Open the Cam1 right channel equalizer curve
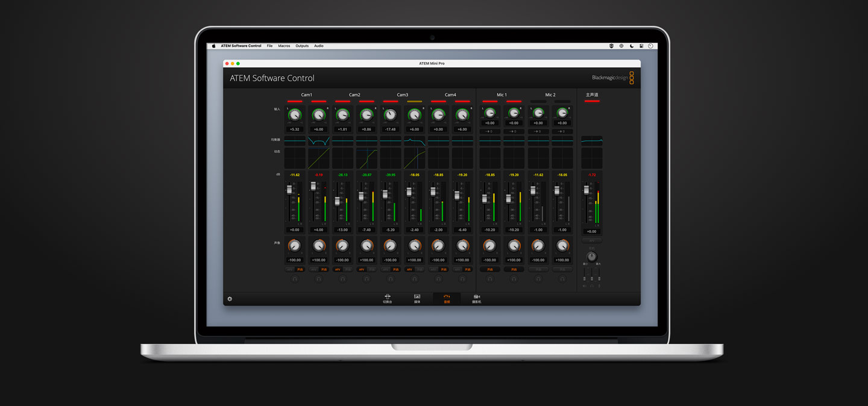Image resolution: width=868 pixels, height=406 pixels. tap(318, 141)
